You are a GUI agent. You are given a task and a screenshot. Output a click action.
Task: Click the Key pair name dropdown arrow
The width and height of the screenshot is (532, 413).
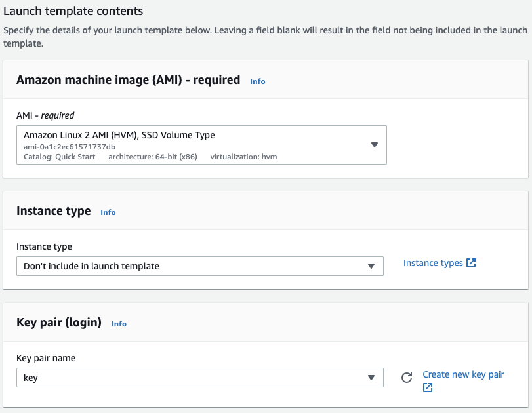point(371,378)
